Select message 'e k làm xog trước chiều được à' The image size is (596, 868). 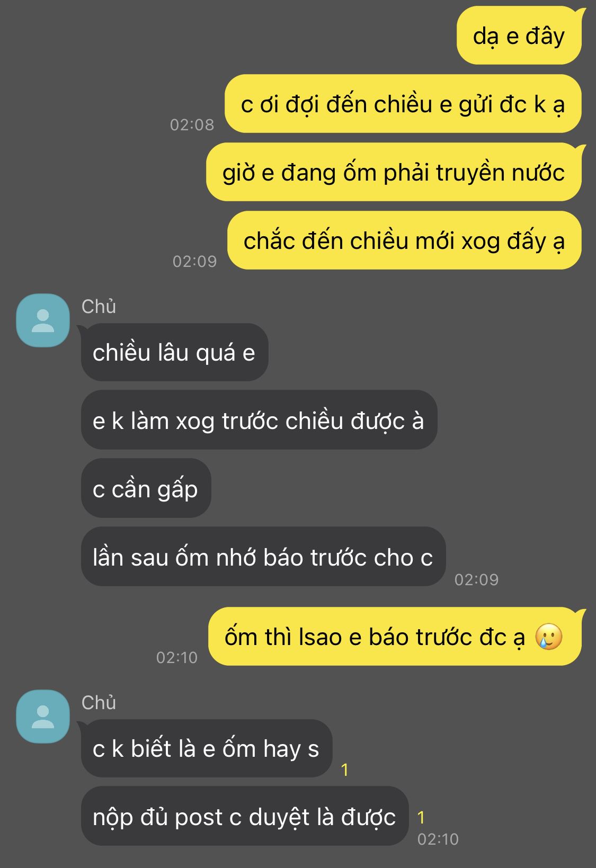click(x=259, y=420)
